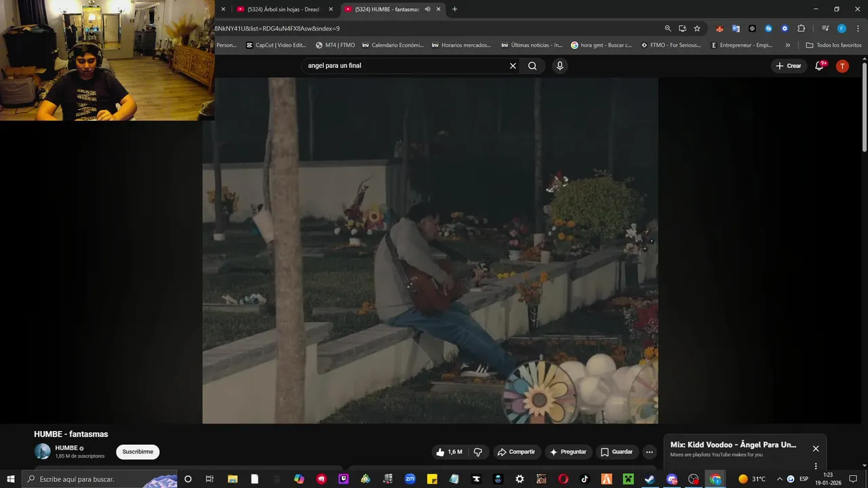Click the Windows taskbar search box
Viewport: 868px width, 488px height.
coord(100,479)
